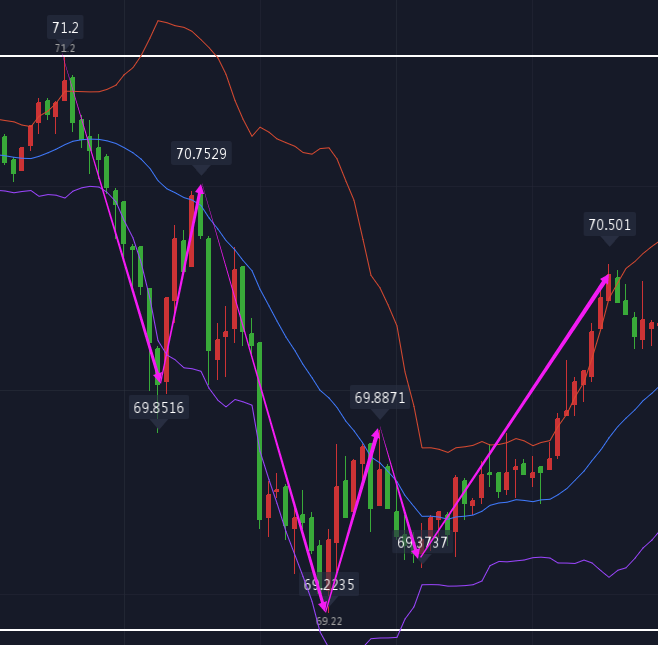Viewport: 658px width, 645px height.
Task: Click the small gray 69.22 low marker text
Action: click(329, 621)
